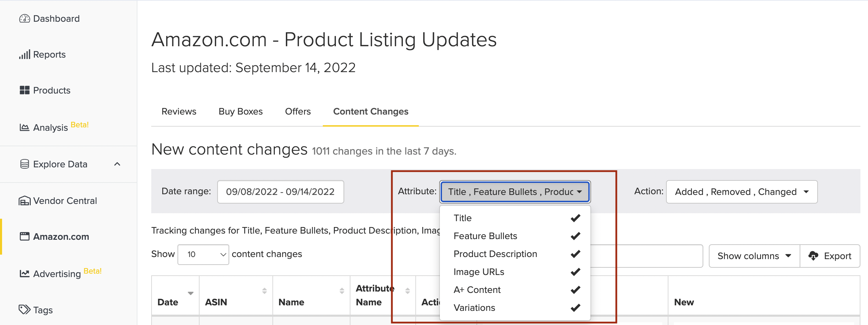Click the Advertising chart icon

25,274
